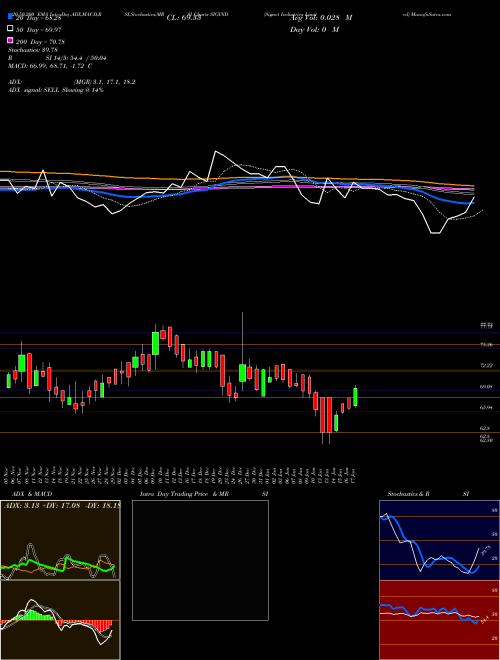The height and width of the screenshot is (660, 500).
Task: Click the 65.94 price axis label
Action: coord(487,407)
